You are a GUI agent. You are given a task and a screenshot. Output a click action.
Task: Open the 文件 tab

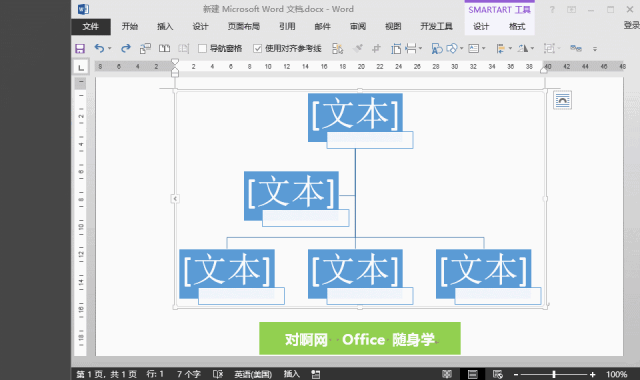tap(91, 27)
